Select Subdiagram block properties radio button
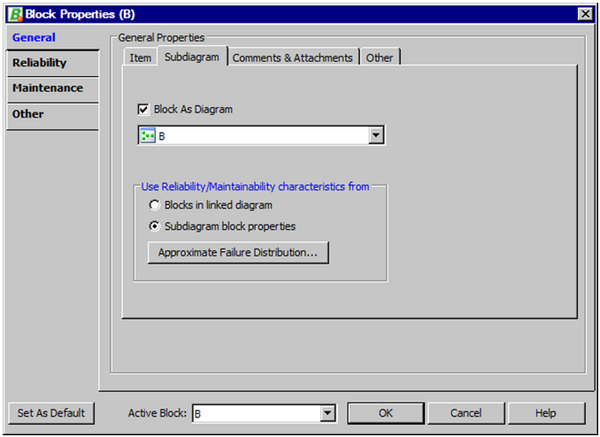Screen dimensions: 600x437 154,227
